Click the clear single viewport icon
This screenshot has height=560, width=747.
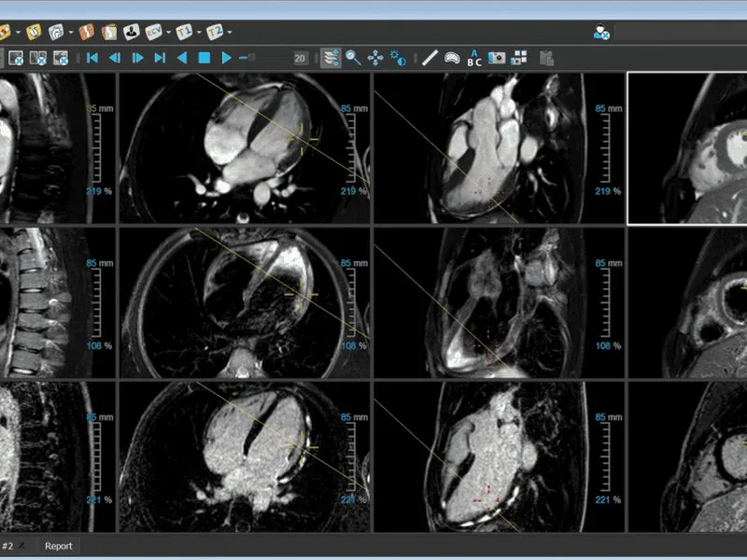pos(16,58)
